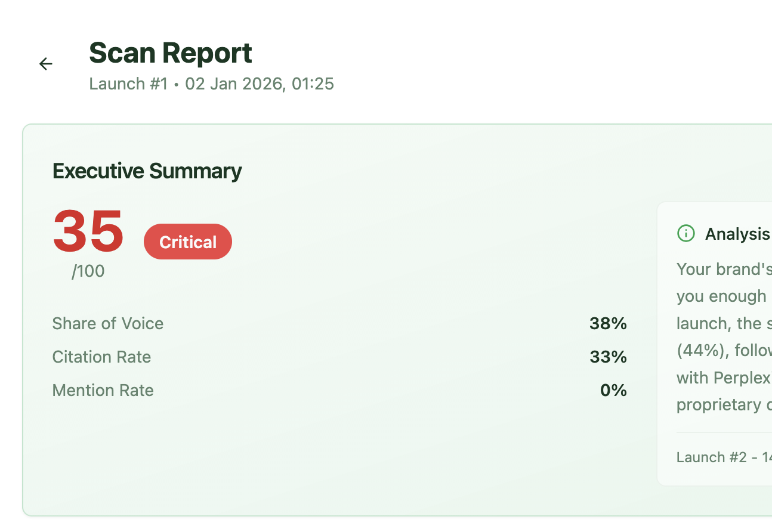The height and width of the screenshot is (532, 772).
Task: Open the Analysis panel header
Action: click(x=738, y=234)
